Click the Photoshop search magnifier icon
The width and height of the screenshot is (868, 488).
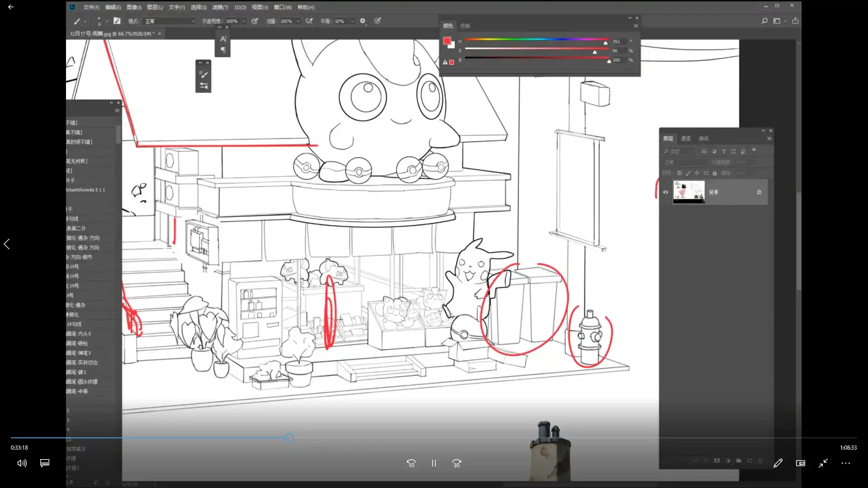[x=764, y=21]
